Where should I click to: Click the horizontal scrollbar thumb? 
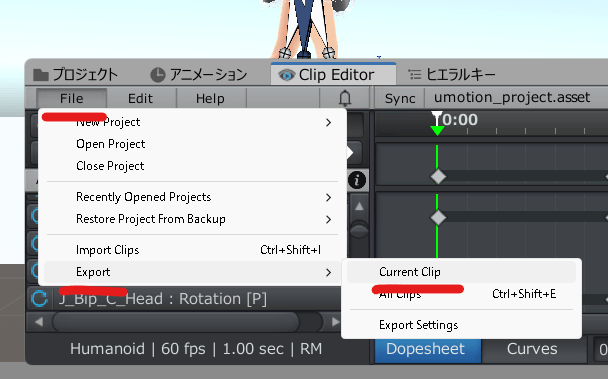pyautogui.click(x=175, y=322)
